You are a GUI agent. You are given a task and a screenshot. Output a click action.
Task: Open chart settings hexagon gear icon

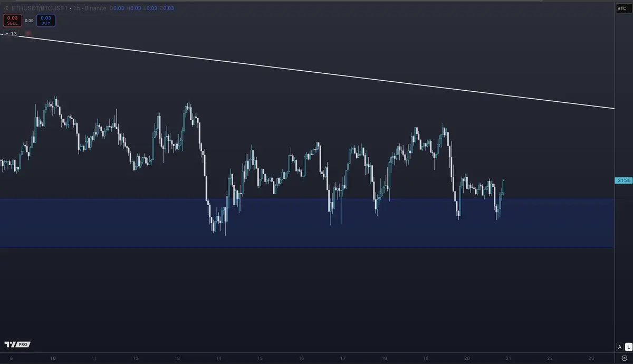pyautogui.click(x=624, y=358)
